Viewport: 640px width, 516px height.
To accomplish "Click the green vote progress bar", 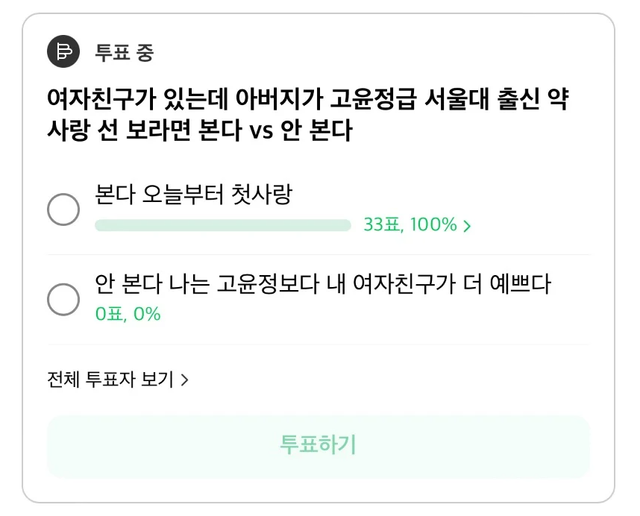I will 222,225.
